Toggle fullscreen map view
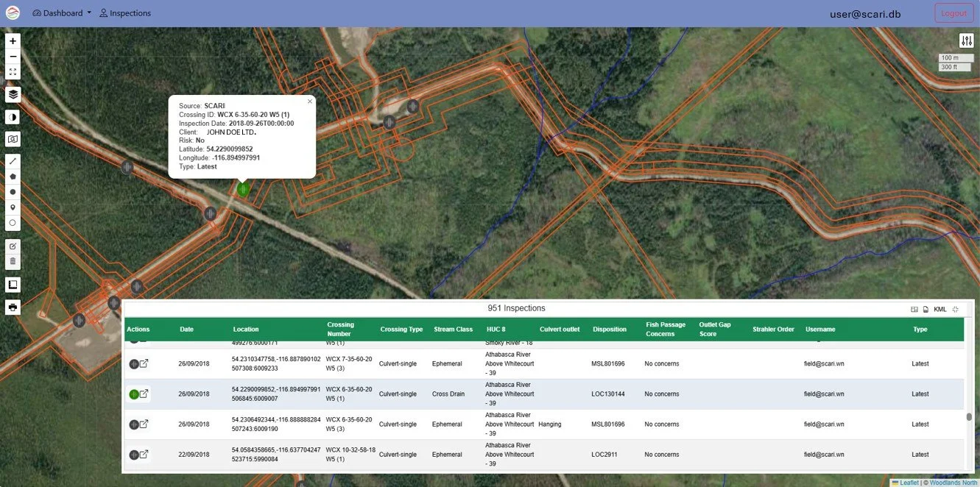Viewport: 980px width, 487px height. click(13, 72)
